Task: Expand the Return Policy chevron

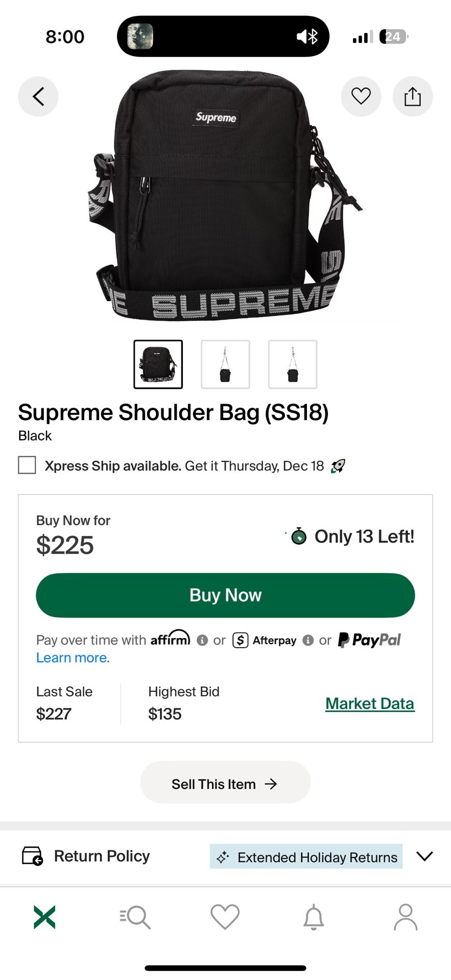Action: [424, 856]
